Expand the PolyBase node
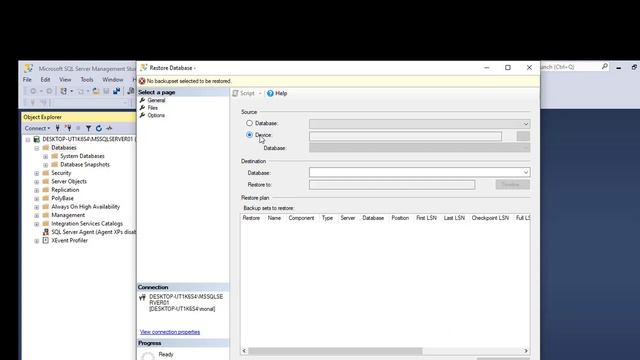 (37, 199)
